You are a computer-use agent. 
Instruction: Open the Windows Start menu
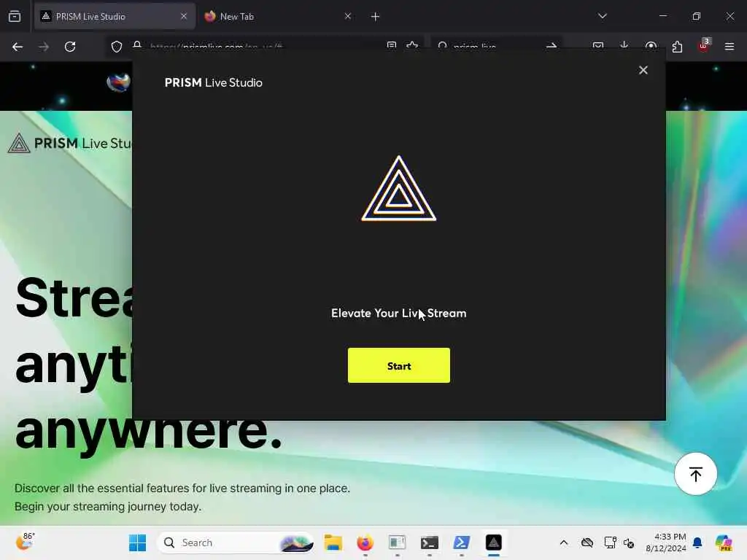[138, 542]
